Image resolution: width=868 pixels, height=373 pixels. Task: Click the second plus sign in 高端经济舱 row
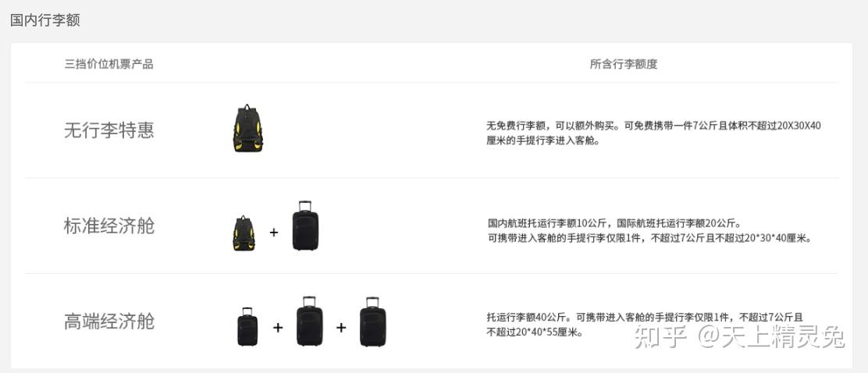[x=341, y=328]
